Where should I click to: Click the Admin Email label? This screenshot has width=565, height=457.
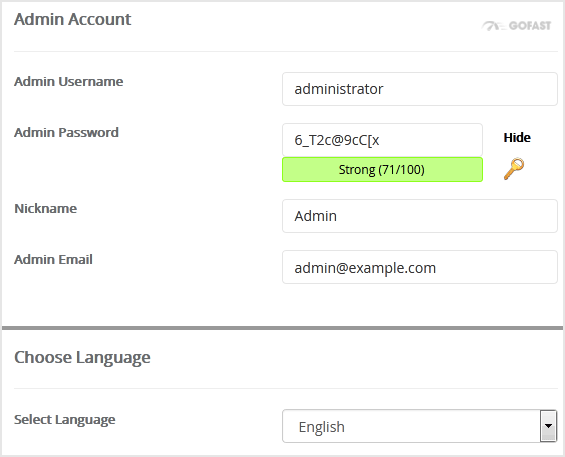(53, 259)
